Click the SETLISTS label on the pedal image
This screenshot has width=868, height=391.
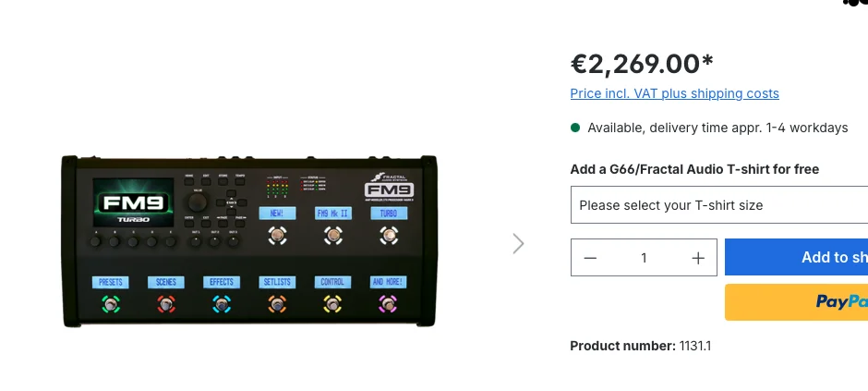pos(277,282)
